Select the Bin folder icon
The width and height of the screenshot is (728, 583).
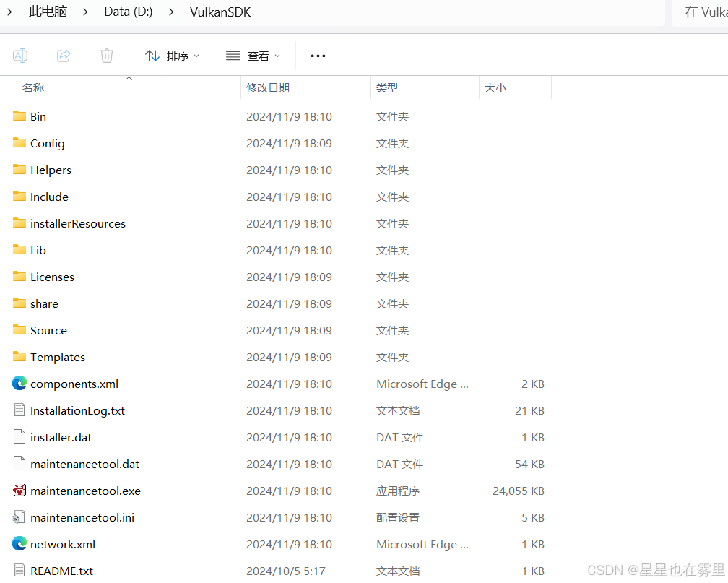pos(19,116)
